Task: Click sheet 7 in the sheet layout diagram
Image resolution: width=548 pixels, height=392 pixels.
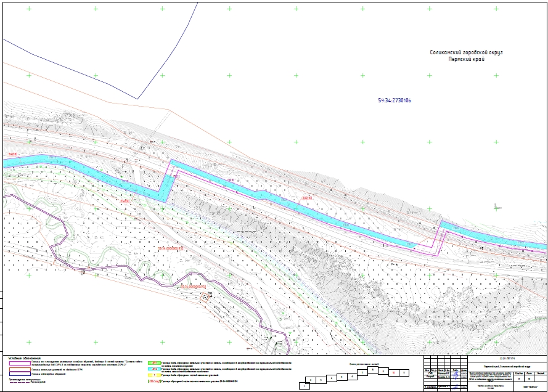Action: tap(363, 373)
